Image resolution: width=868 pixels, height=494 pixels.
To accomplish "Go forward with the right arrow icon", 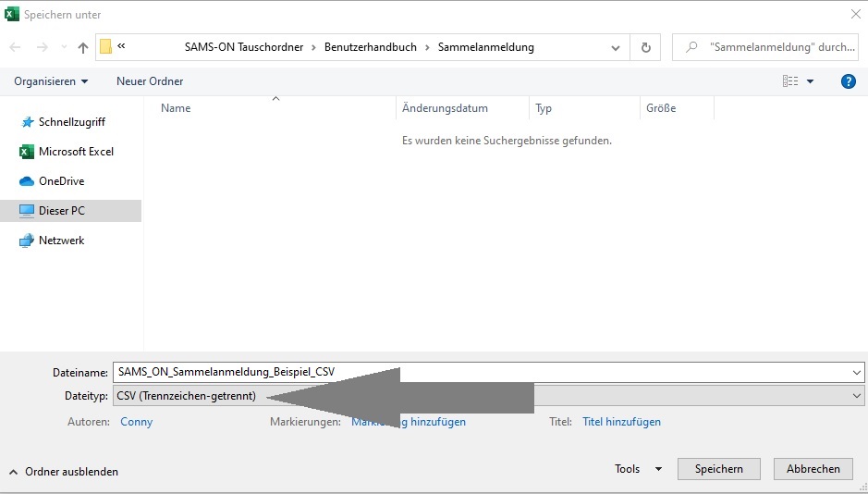I will [43, 47].
